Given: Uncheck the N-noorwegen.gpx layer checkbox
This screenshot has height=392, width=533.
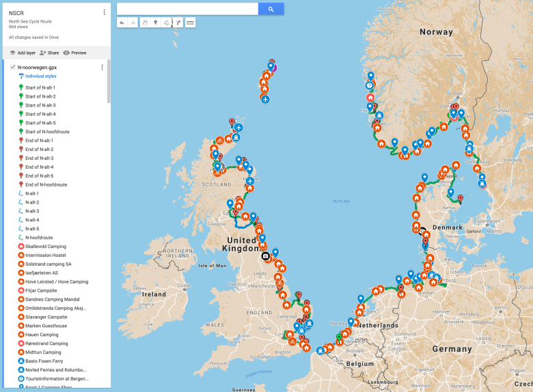Looking at the screenshot, I should click(x=13, y=67).
